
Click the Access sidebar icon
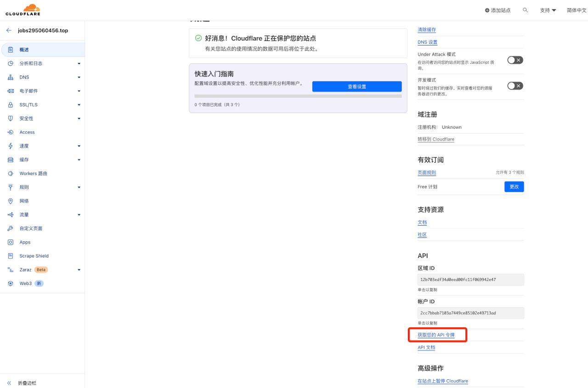coord(11,132)
